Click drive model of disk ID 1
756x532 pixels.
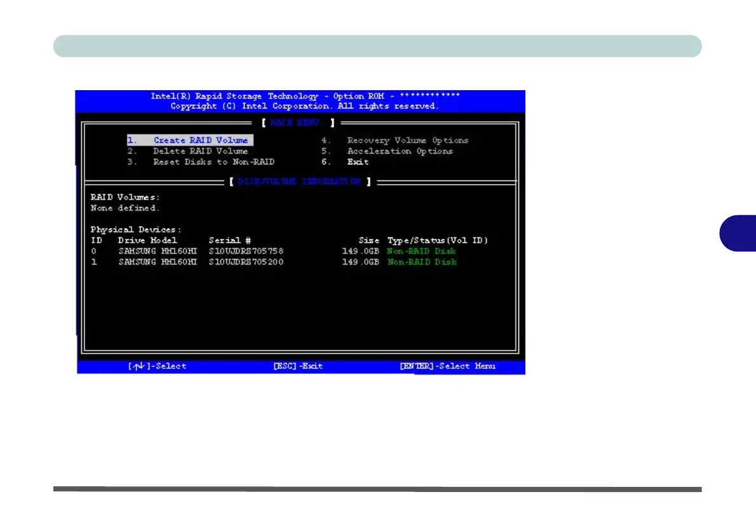pos(158,262)
